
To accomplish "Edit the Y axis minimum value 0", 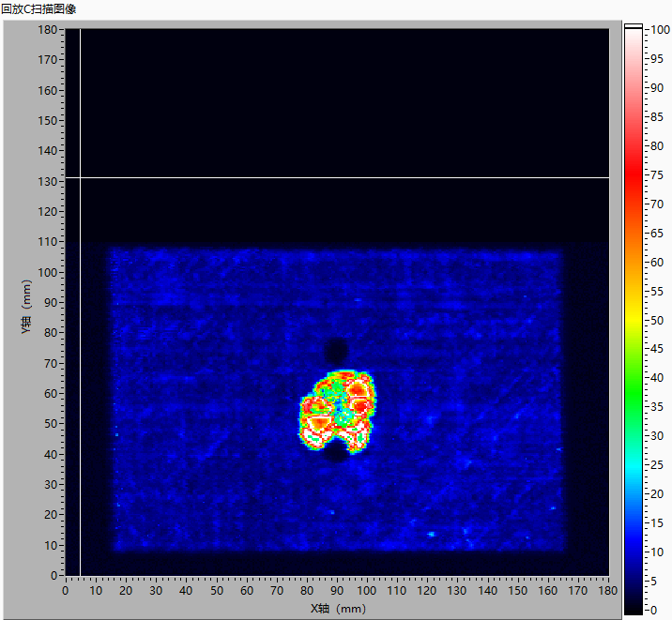I will coord(54,575).
